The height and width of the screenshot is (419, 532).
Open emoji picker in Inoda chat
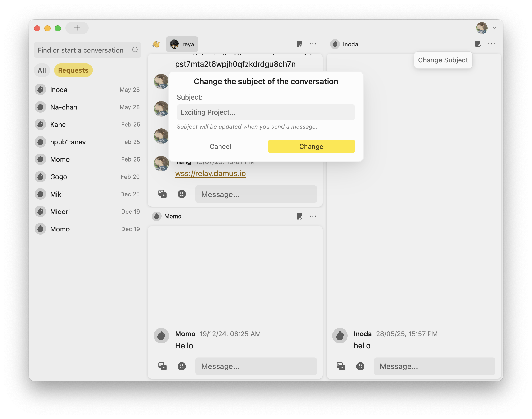[360, 366]
